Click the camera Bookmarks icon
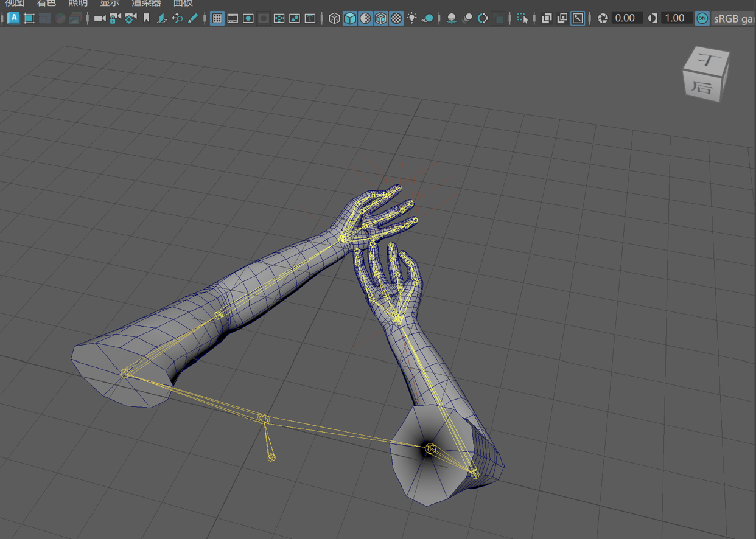The height and width of the screenshot is (539, 756). (146, 18)
